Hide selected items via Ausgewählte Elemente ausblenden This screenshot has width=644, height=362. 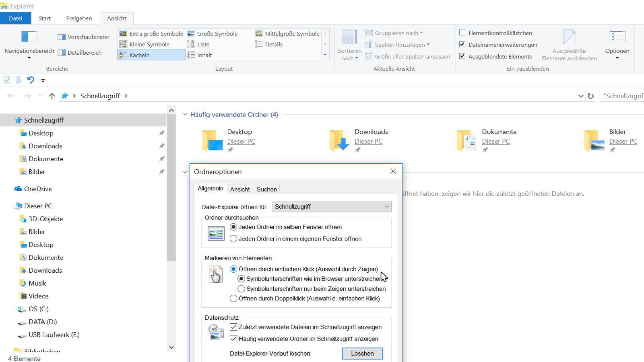(x=569, y=44)
